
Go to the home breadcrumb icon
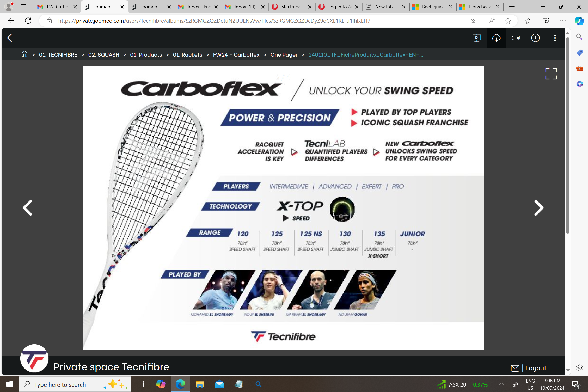pos(24,54)
